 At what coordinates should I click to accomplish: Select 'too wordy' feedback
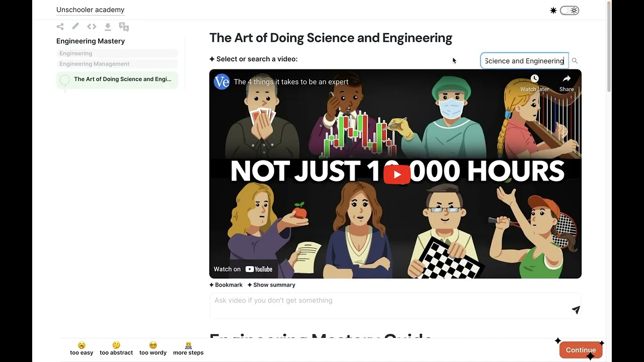(x=153, y=348)
